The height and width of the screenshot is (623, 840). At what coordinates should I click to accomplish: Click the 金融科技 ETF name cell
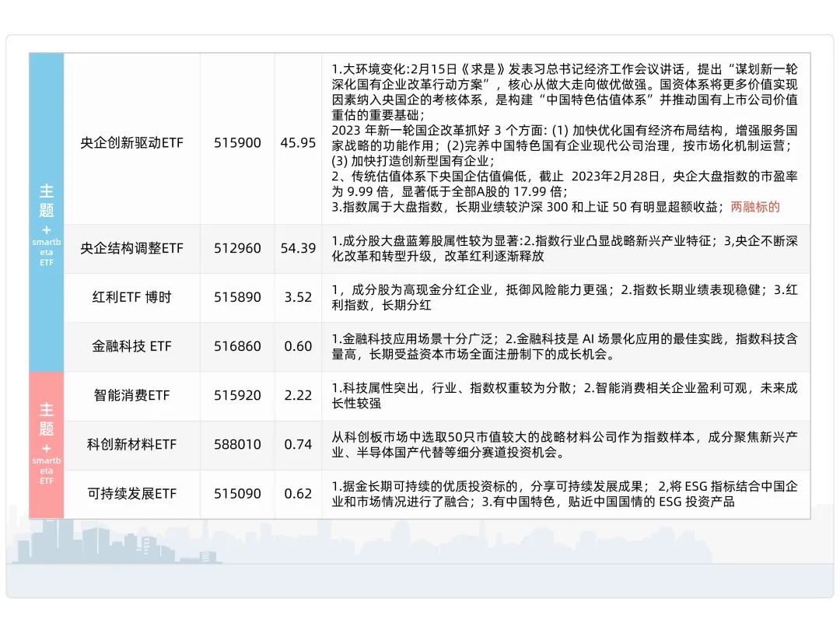click(131, 347)
